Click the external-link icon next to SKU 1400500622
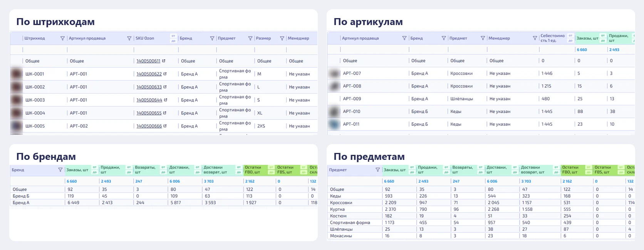The image size is (644, 250). [165, 74]
